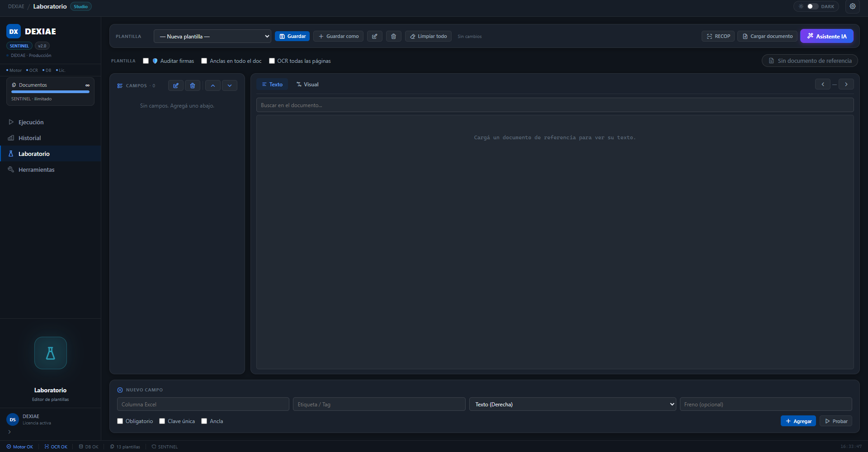Viewport: 868px width, 452px height.
Task: Click the settings gear icon
Action: [x=852, y=6]
